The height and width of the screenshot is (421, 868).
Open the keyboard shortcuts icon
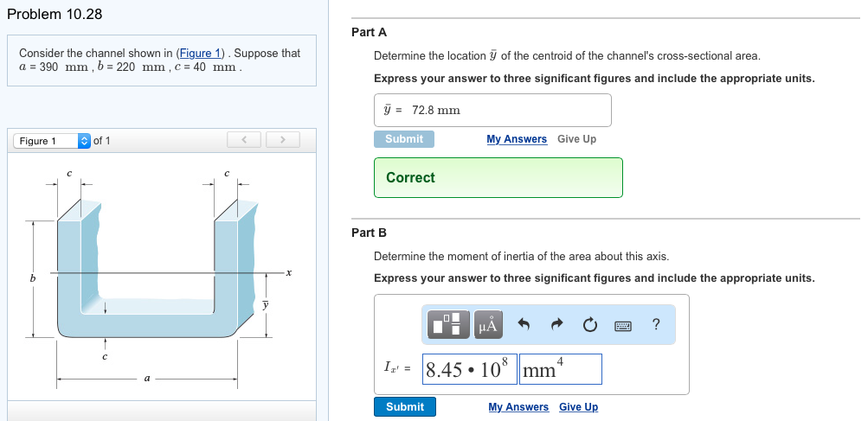tap(623, 325)
